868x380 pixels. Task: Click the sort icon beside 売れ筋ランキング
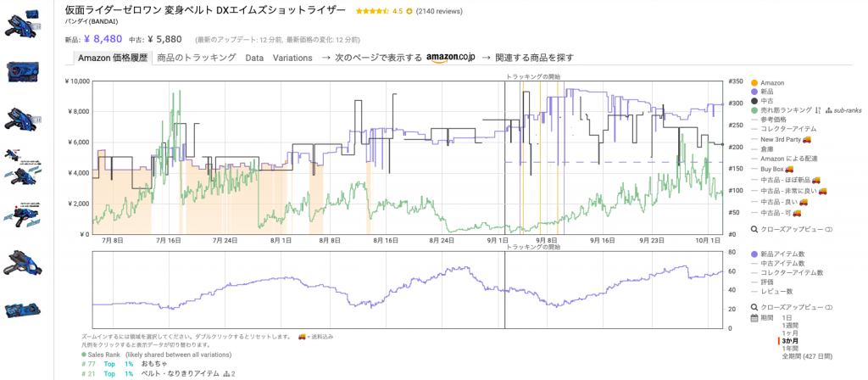coord(817,110)
